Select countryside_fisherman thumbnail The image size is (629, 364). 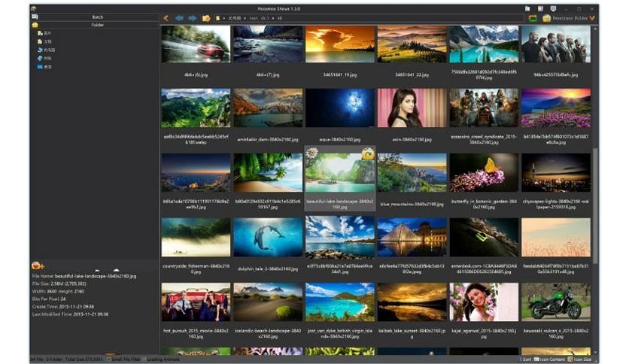pos(196,238)
